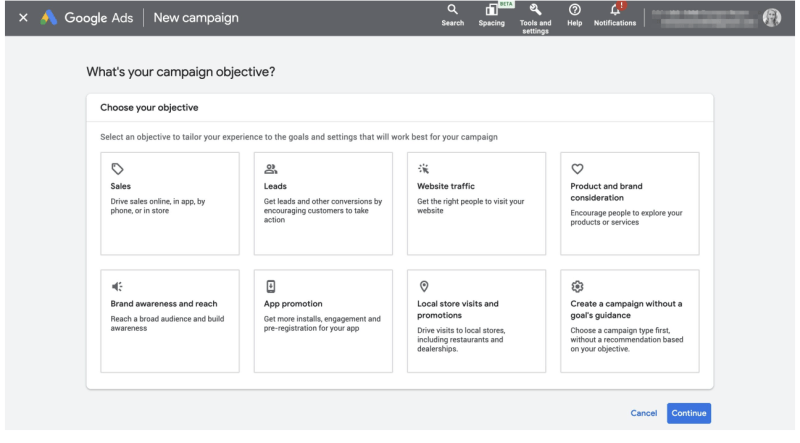Screen dimensions: 800x443
Task: Select the Sales objective card
Action: [170, 203]
